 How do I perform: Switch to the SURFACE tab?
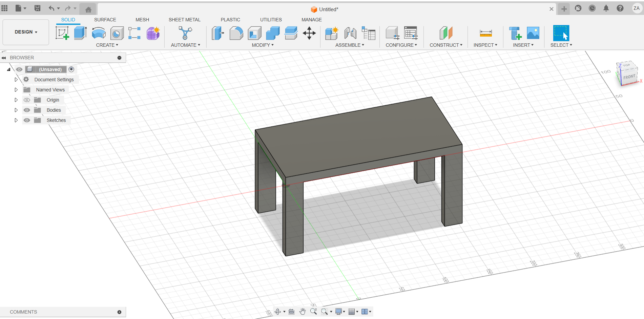coord(105,20)
